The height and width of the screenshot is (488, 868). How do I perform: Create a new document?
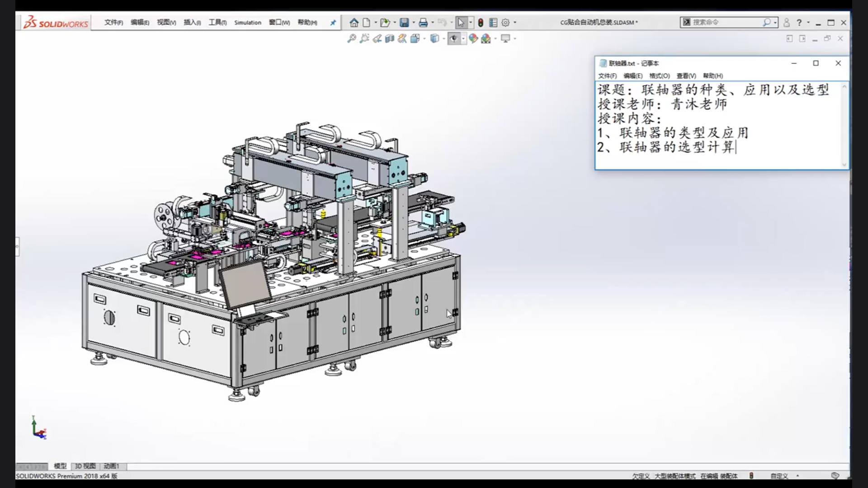[x=367, y=22]
